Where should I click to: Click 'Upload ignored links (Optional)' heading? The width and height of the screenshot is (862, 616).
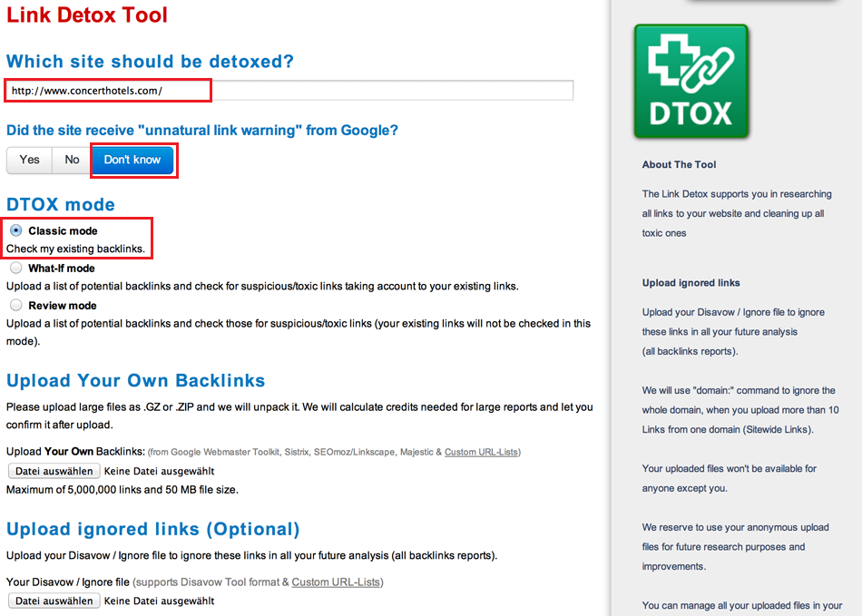tap(152, 529)
